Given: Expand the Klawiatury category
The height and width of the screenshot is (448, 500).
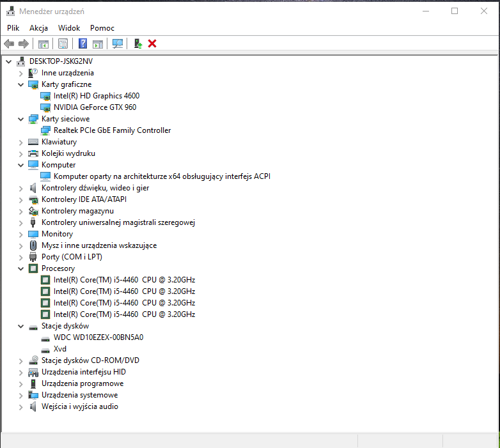Looking at the screenshot, I should click(20, 142).
